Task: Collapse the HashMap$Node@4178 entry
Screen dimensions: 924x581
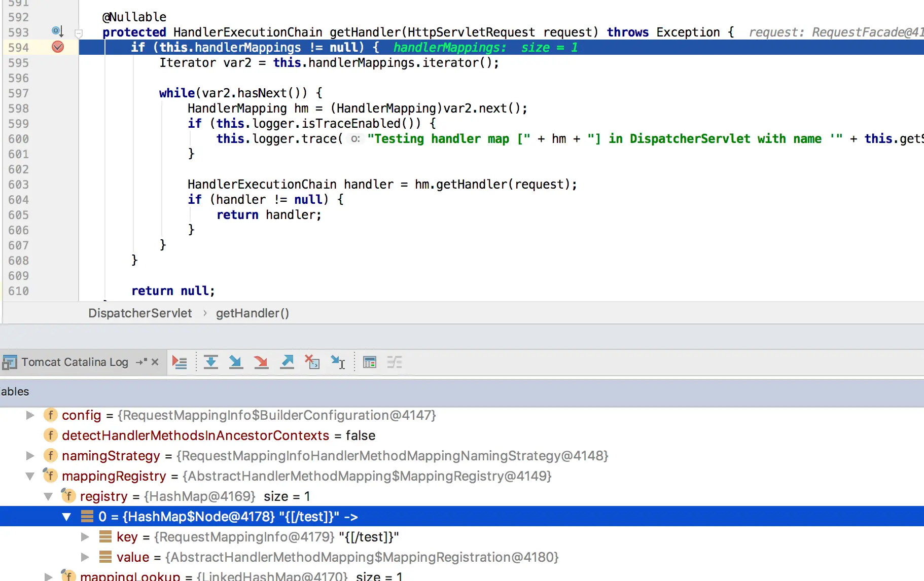Action: (x=66, y=517)
